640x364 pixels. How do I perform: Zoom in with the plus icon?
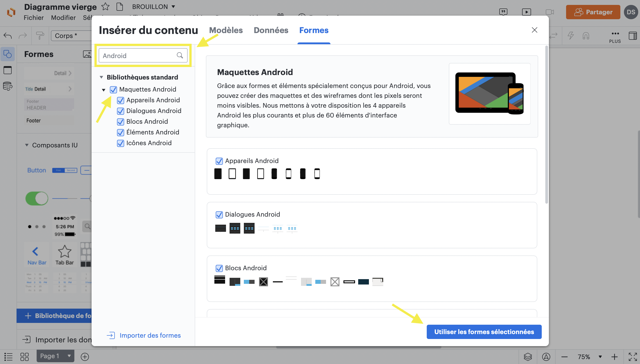point(615,357)
